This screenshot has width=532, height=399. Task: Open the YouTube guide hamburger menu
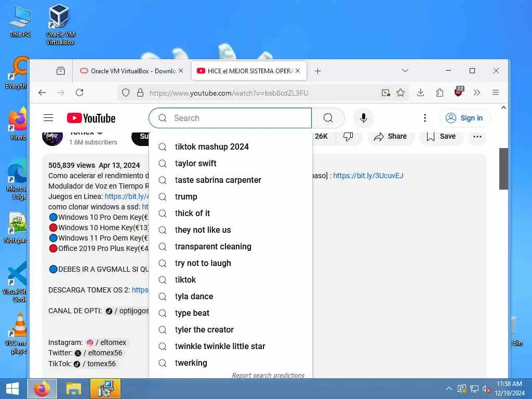coord(48,118)
